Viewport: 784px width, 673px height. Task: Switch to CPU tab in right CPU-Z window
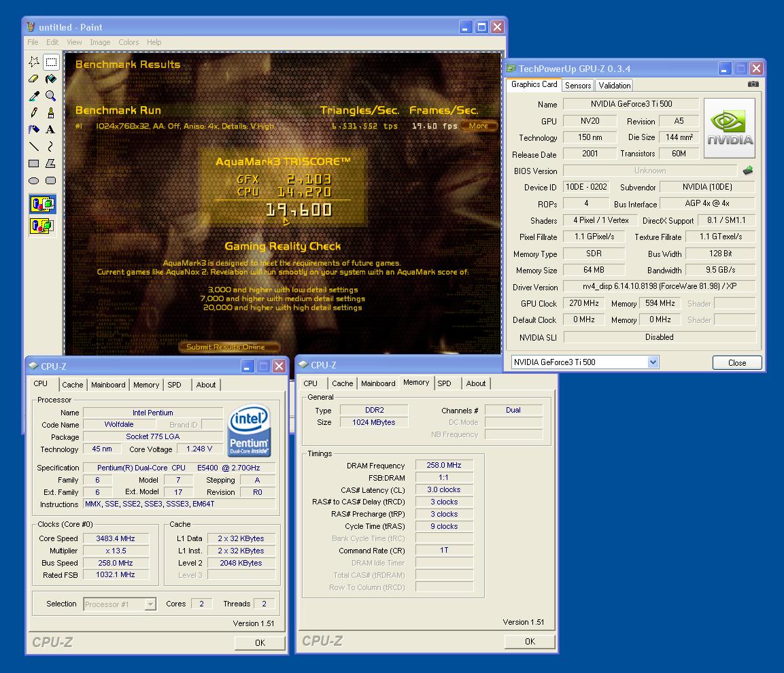point(311,383)
